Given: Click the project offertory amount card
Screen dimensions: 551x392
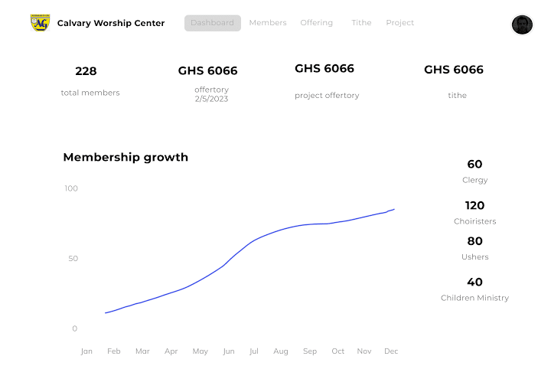Looking at the screenshot, I should point(325,81).
